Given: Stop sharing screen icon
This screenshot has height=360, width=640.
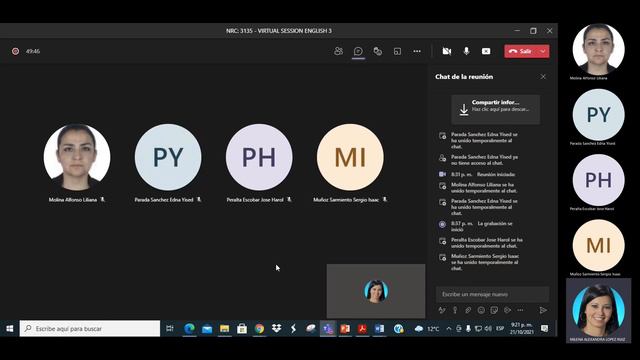Looking at the screenshot, I should click(x=486, y=51).
